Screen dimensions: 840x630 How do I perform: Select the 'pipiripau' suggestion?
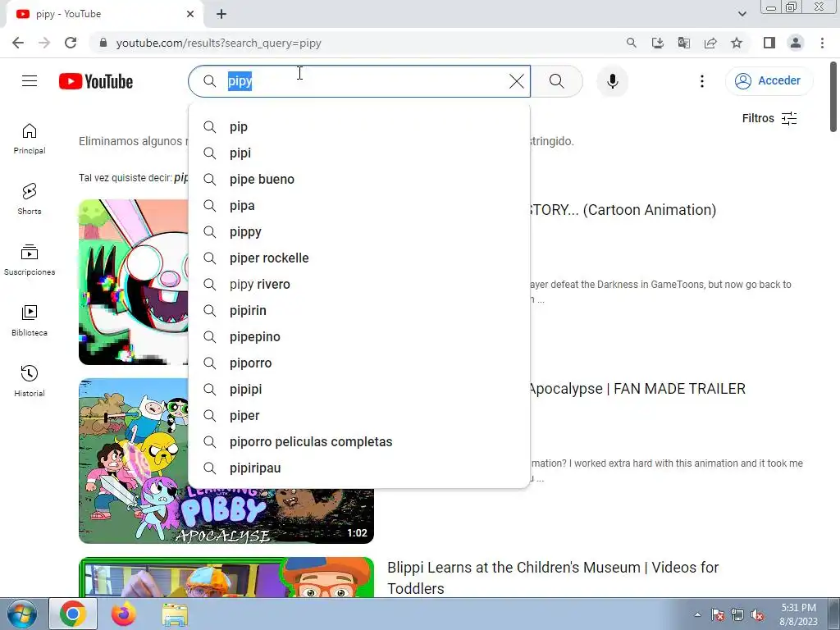pyautogui.click(x=359, y=468)
